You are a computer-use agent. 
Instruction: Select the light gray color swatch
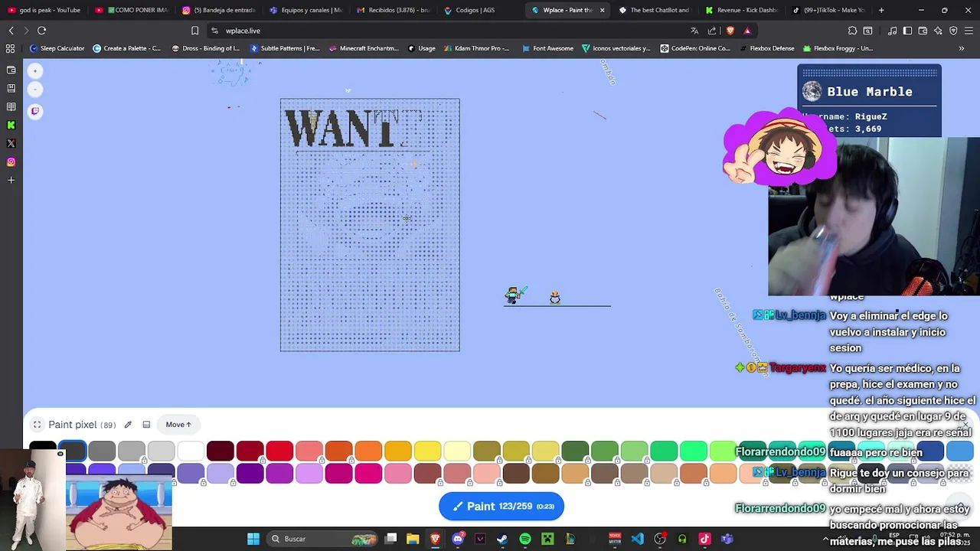pos(161,452)
